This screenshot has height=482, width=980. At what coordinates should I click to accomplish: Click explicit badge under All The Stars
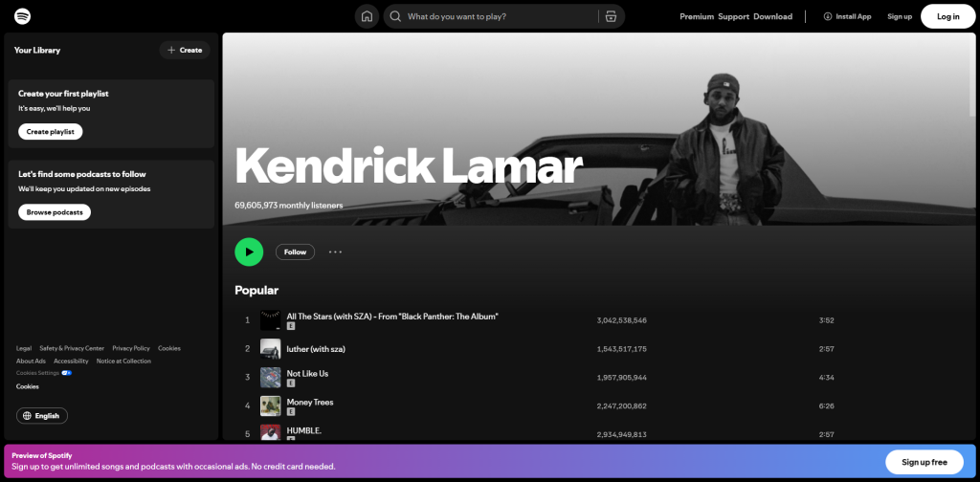(x=291, y=326)
